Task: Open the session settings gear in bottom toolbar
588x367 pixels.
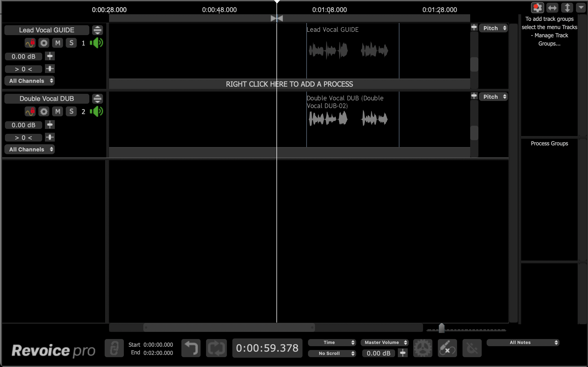Action: 422,348
